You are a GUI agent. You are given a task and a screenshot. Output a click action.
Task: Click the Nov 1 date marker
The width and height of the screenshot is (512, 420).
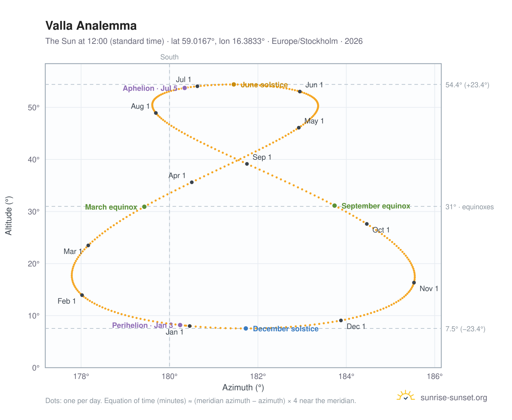click(414, 282)
